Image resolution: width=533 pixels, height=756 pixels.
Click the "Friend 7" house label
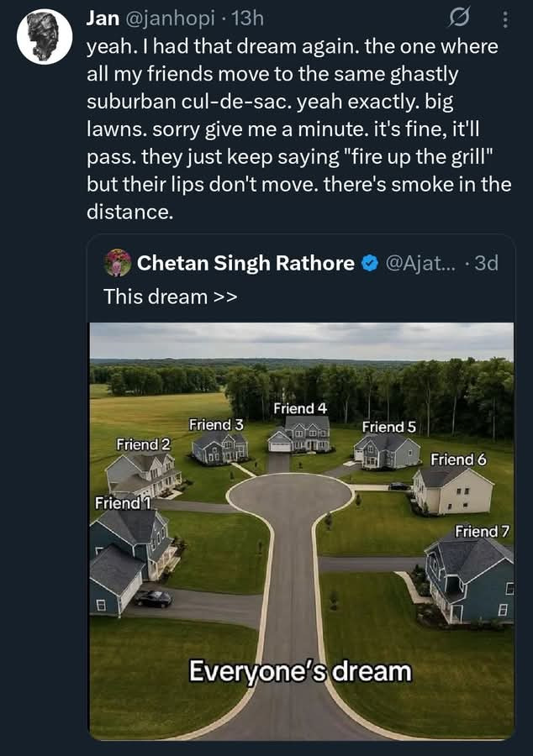click(x=483, y=531)
